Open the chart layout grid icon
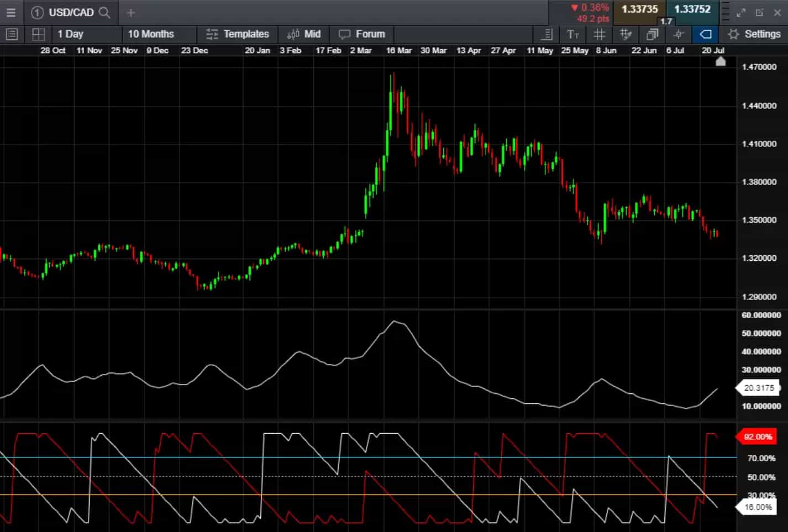 tap(38, 34)
